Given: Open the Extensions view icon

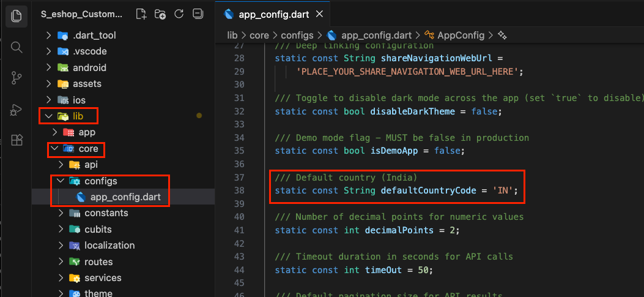Looking at the screenshot, I should [17, 140].
